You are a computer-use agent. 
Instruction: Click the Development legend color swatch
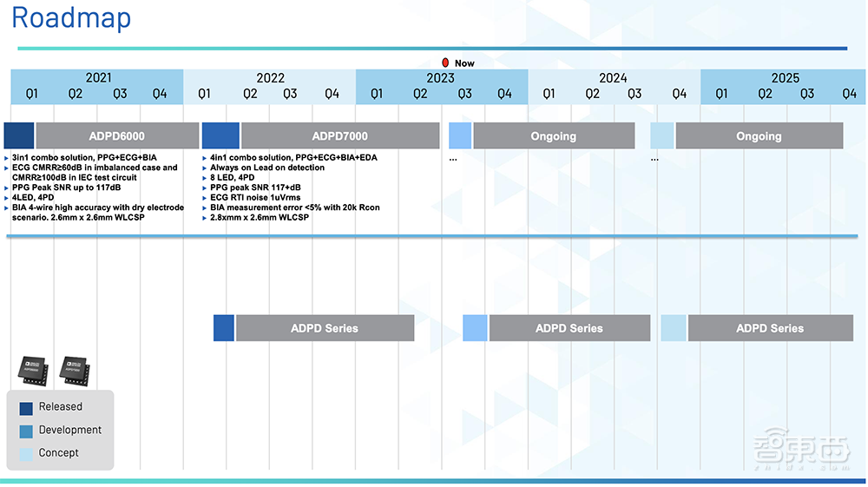(26, 431)
